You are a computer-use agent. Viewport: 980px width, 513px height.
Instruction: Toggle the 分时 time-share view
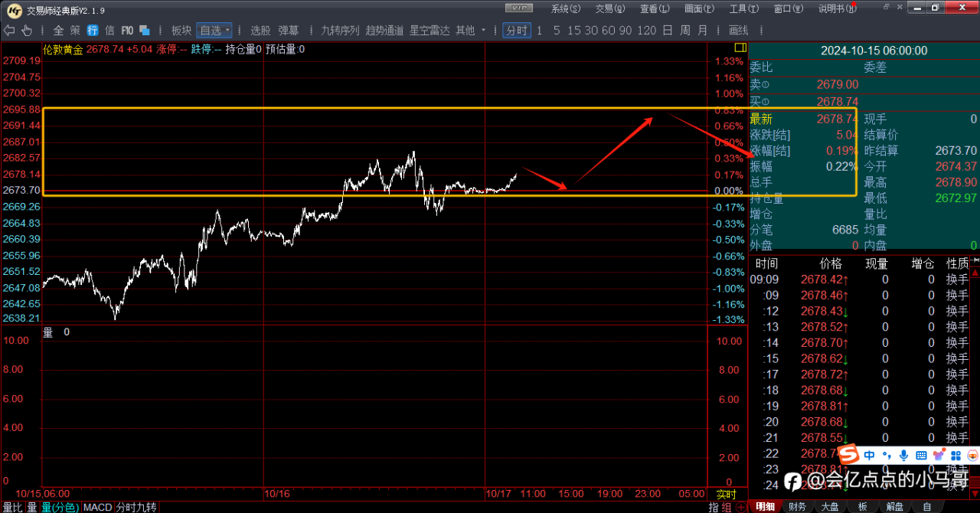click(x=516, y=31)
